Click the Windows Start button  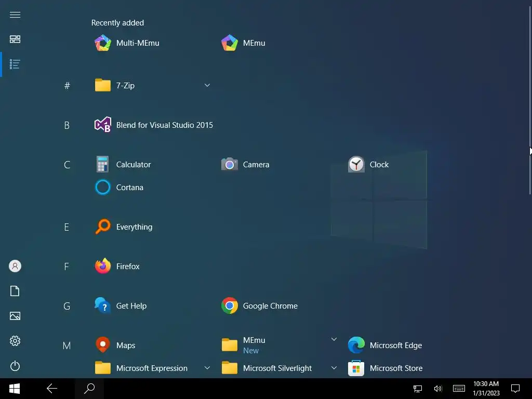tap(14, 389)
